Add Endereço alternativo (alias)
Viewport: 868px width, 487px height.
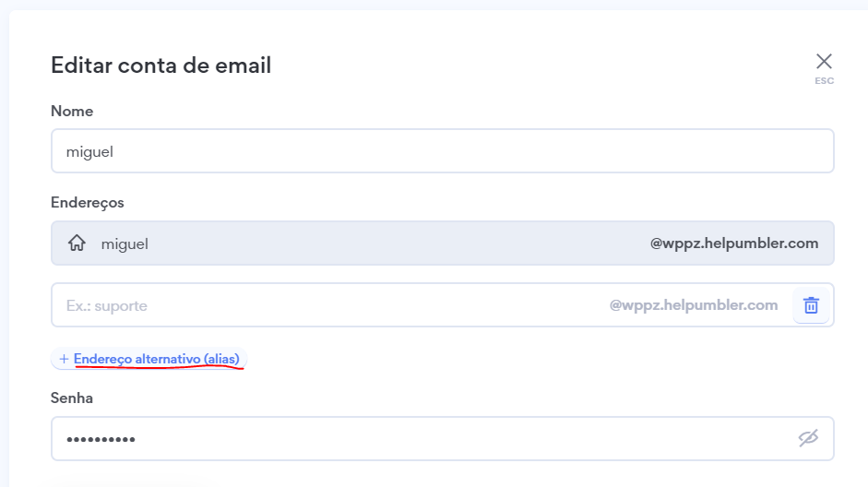point(156,359)
